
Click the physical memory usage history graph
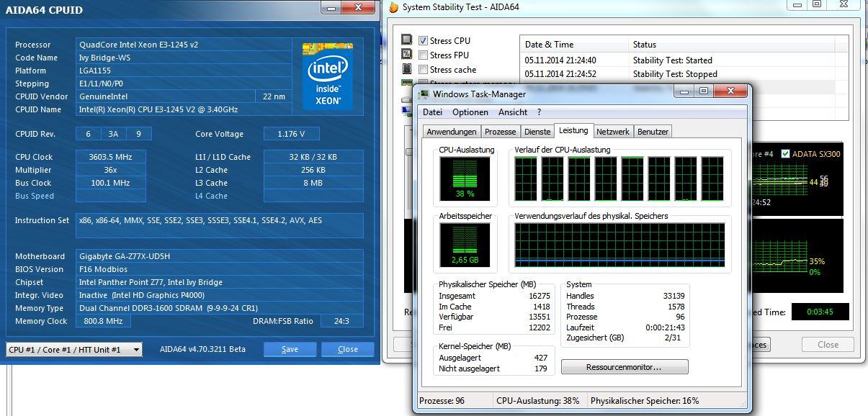(x=619, y=245)
